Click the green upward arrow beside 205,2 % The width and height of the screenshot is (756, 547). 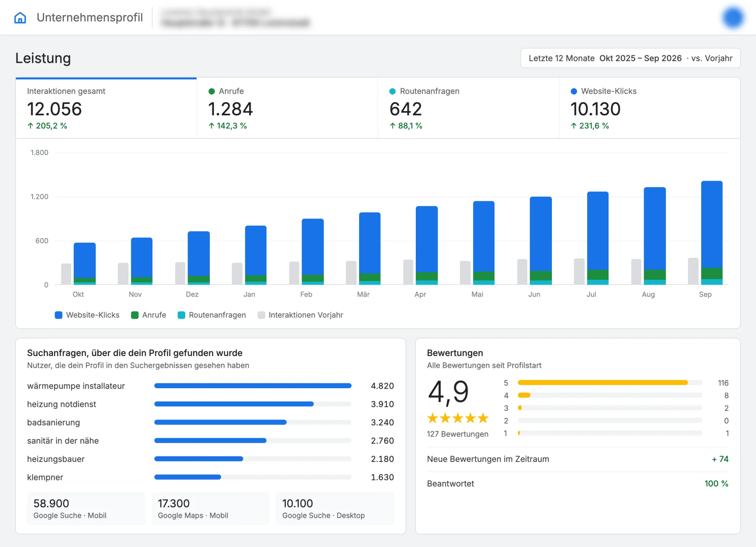tap(31, 126)
